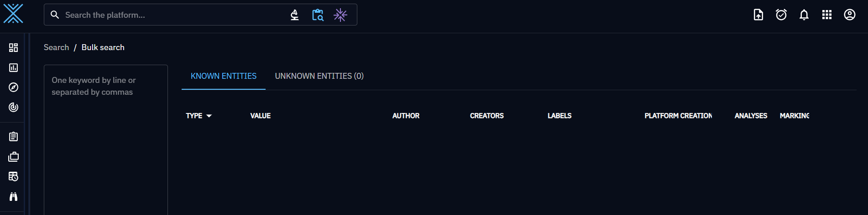Click the binoculars Observations icon in the sidebar
868x215 pixels.
14,196
